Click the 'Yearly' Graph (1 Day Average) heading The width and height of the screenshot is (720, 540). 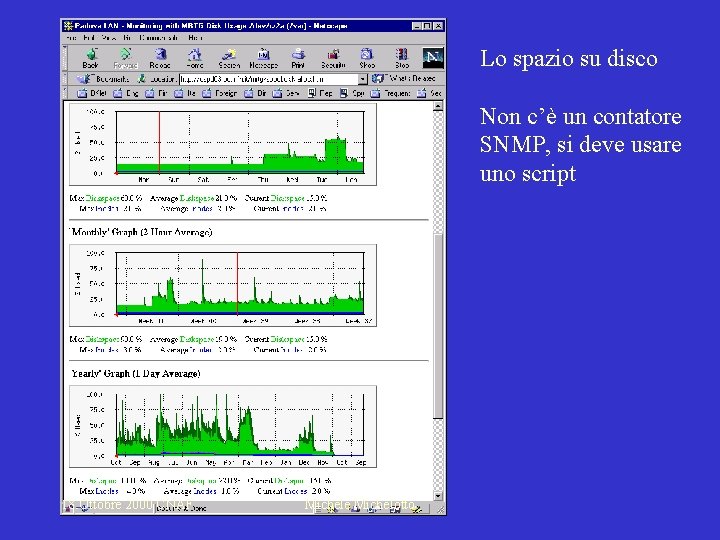pos(135,373)
